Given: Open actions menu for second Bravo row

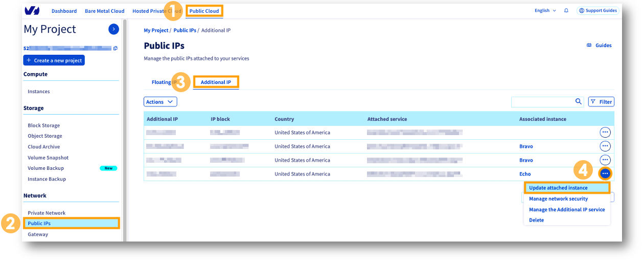Looking at the screenshot, I should pyautogui.click(x=605, y=160).
